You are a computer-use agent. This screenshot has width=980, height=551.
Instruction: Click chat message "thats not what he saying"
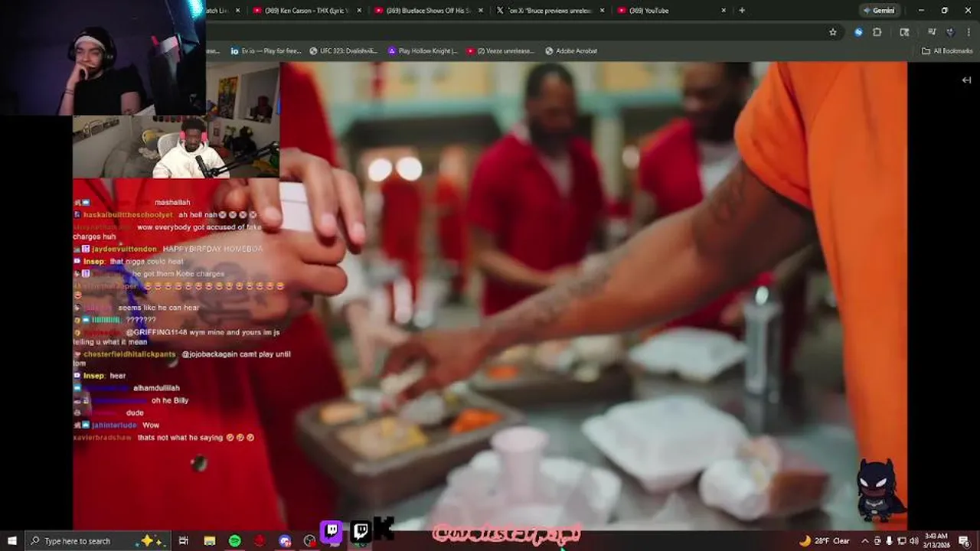point(181,438)
